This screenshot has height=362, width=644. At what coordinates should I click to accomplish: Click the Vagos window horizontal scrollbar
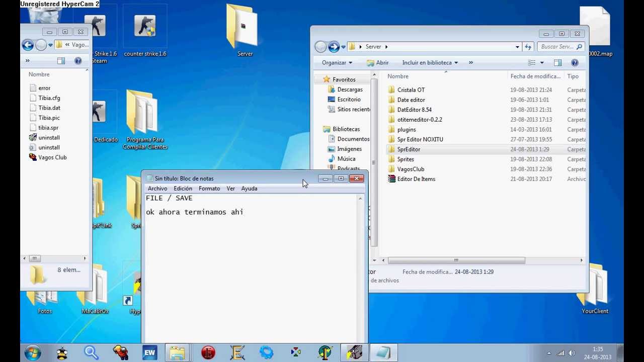click(34, 258)
